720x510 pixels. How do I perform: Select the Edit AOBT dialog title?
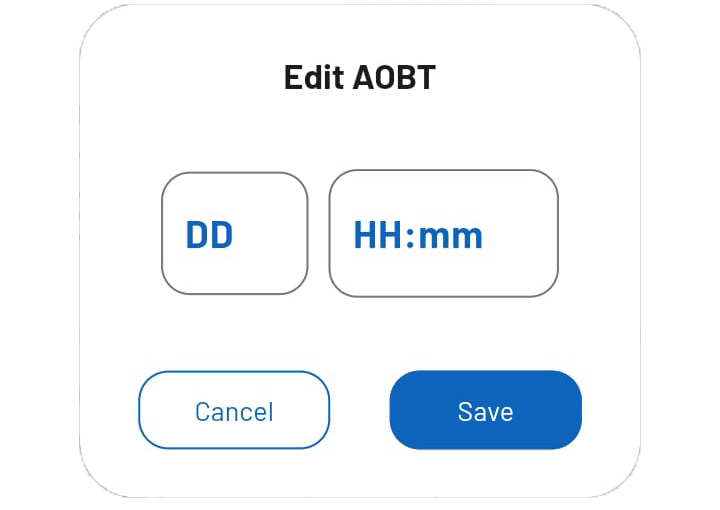tap(360, 78)
